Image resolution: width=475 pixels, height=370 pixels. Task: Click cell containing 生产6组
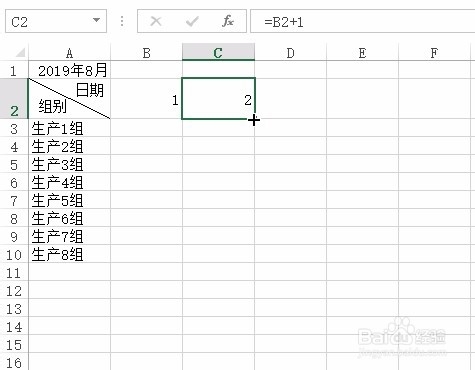click(69, 218)
